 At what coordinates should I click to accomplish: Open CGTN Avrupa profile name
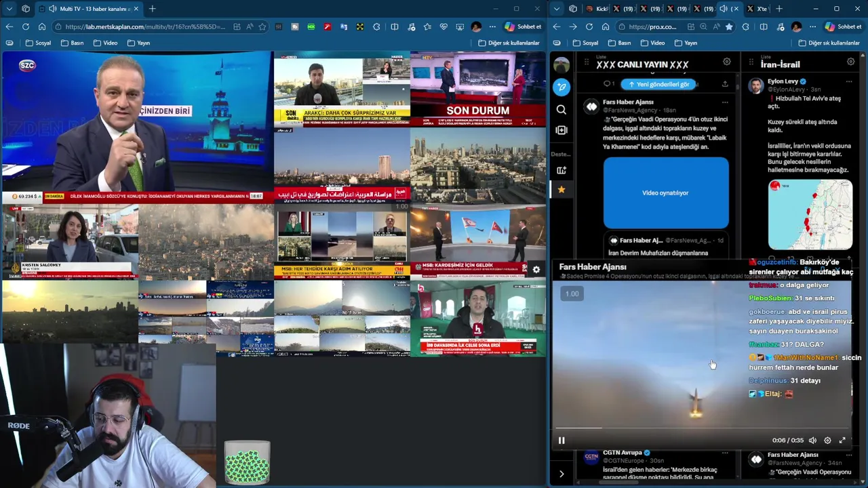(622, 453)
